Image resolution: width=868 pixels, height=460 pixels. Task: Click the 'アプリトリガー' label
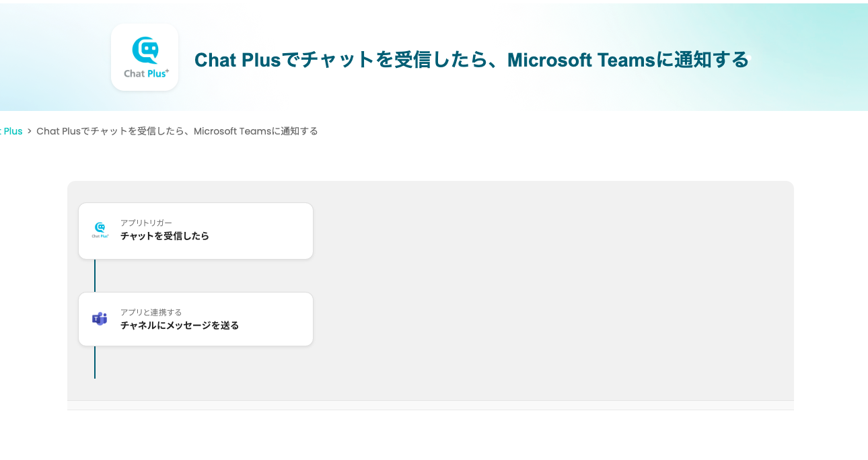pos(146,223)
